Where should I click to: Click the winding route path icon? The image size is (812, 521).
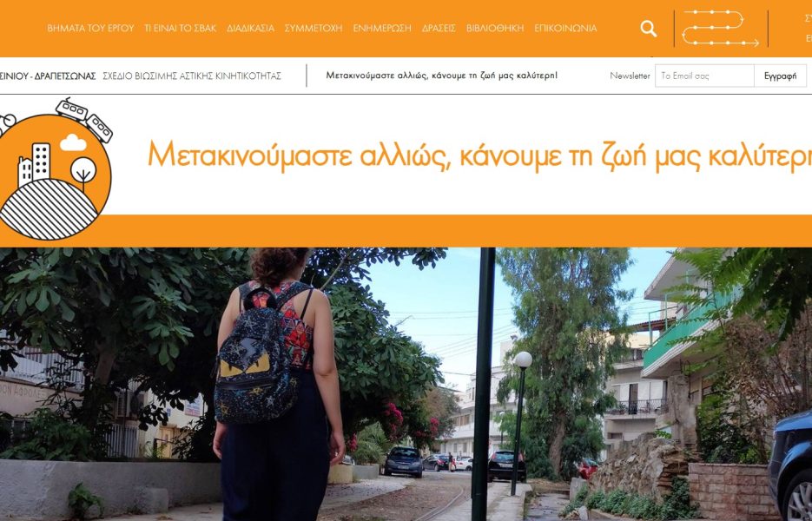pyautogui.click(x=720, y=28)
